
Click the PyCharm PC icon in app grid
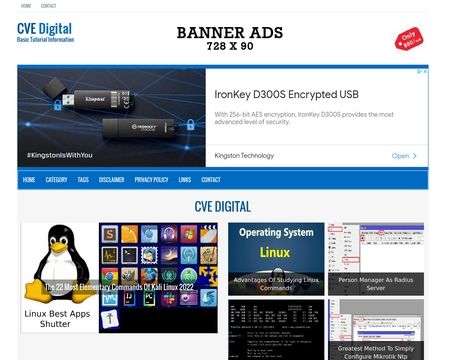point(149,298)
